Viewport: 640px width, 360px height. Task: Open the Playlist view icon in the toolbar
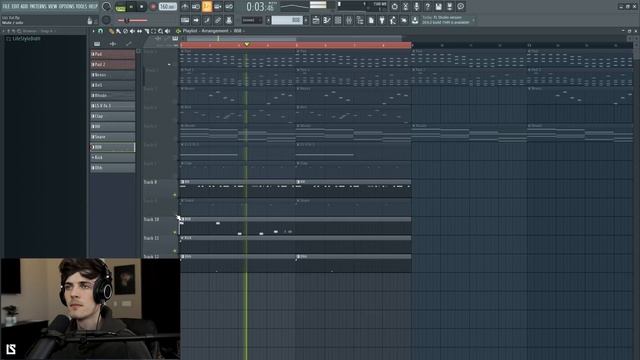point(316,20)
